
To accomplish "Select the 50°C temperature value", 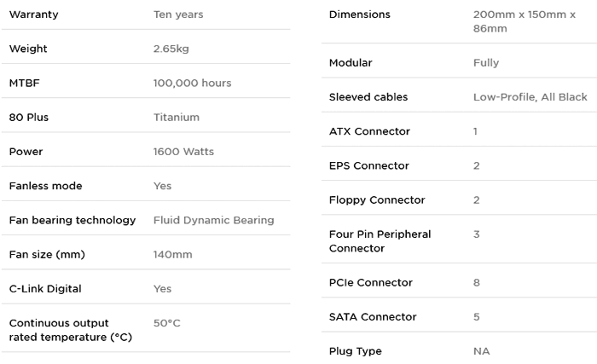I will point(167,323).
